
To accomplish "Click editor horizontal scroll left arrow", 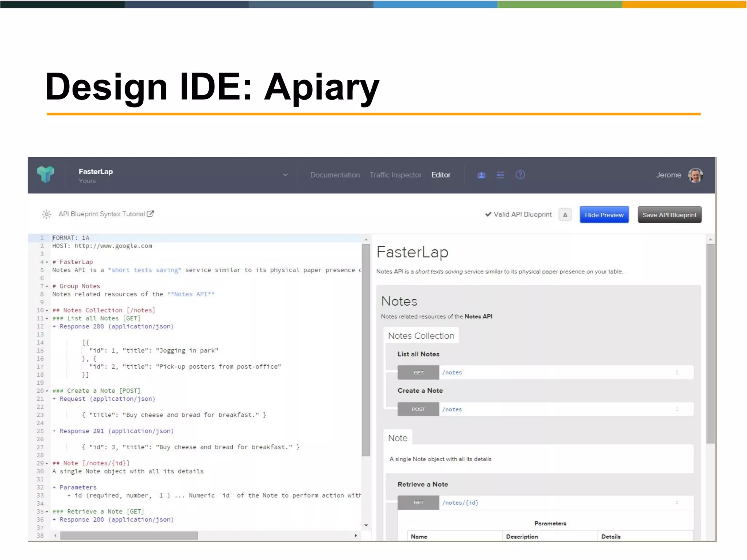I will [55, 536].
